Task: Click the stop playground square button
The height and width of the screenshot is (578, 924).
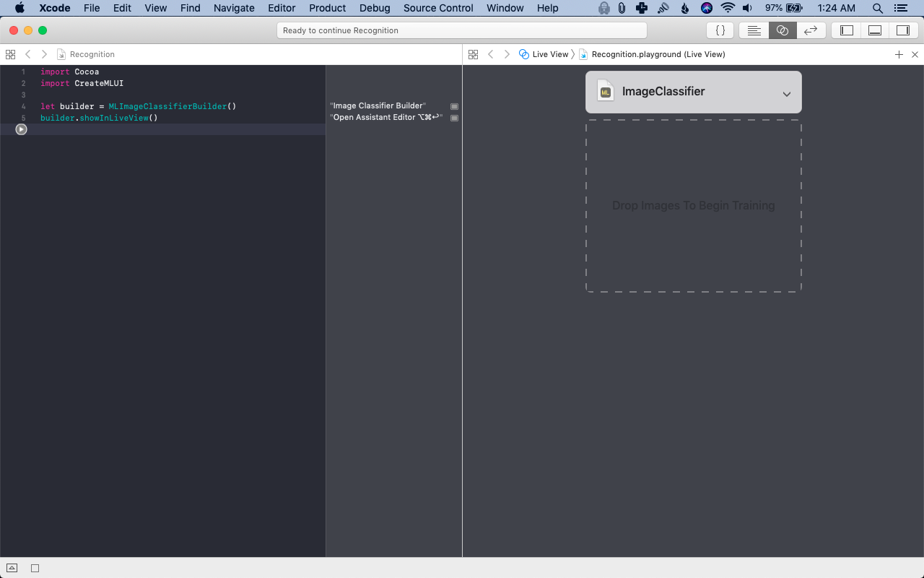Action: tap(35, 568)
